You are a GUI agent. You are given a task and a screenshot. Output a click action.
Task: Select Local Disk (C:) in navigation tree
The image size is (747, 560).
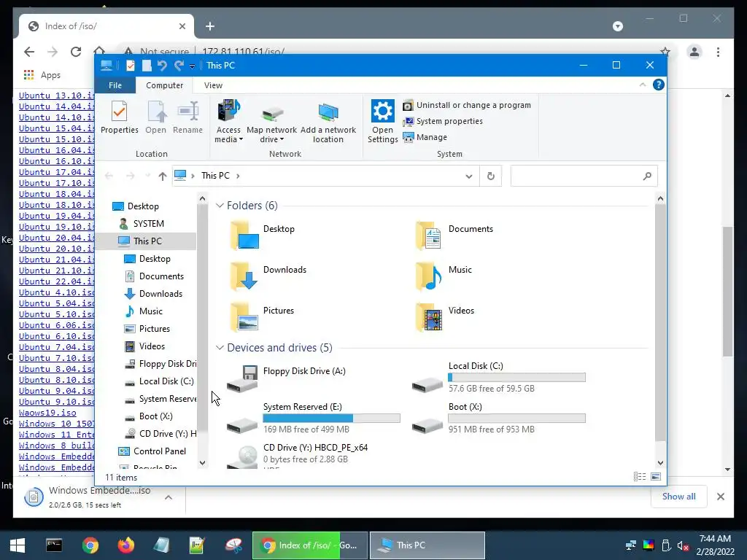(166, 381)
